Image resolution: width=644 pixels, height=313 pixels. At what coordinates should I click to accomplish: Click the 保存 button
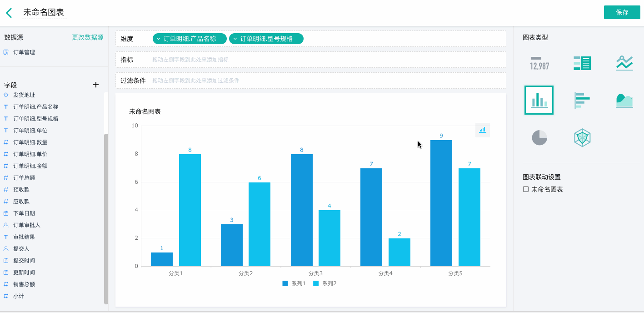pos(622,12)
